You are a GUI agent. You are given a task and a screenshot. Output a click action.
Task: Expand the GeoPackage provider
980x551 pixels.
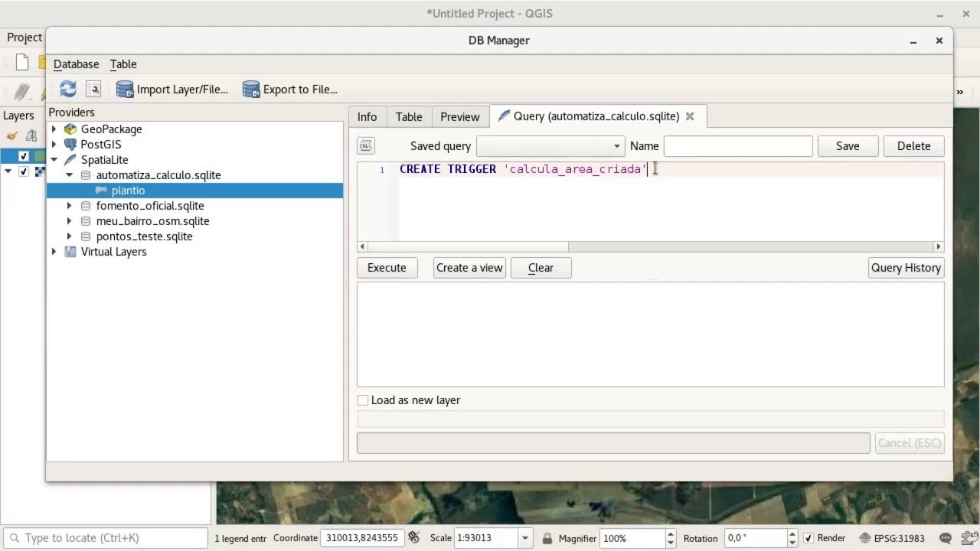click(x=54, y=129)
